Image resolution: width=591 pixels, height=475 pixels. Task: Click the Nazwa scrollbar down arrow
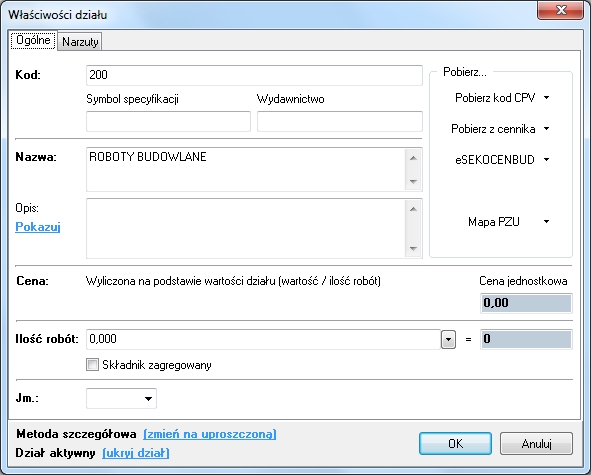[413, 182]
